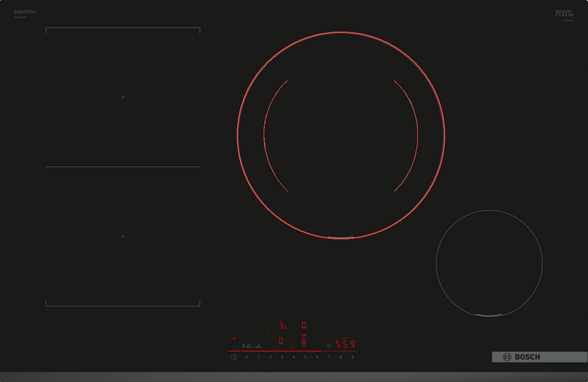The height and width of the screenshot is (382, 588).
Task: Tap the flex zone bars icon
Action: [243, 346]
